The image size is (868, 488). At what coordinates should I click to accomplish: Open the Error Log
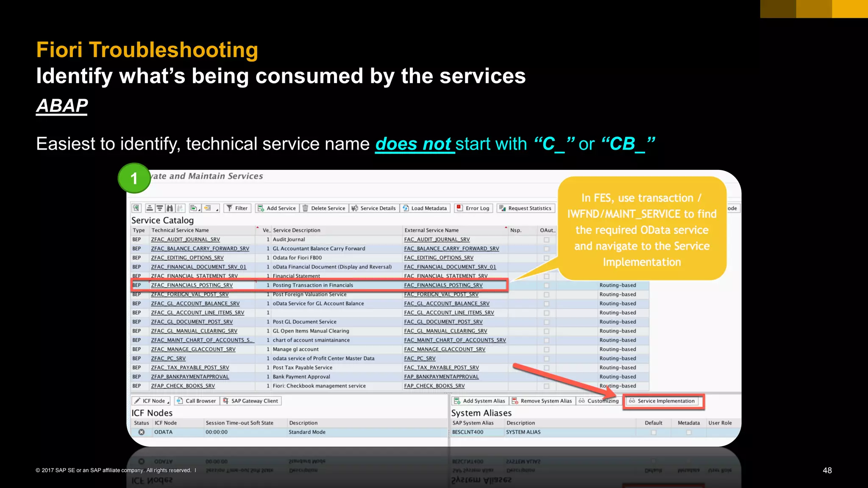[x=473, y=208]
